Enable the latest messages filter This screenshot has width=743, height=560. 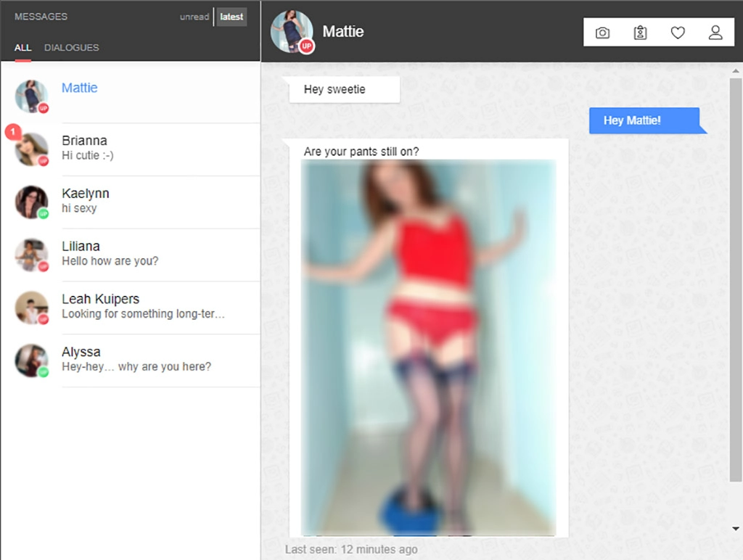tap(231, 17)
